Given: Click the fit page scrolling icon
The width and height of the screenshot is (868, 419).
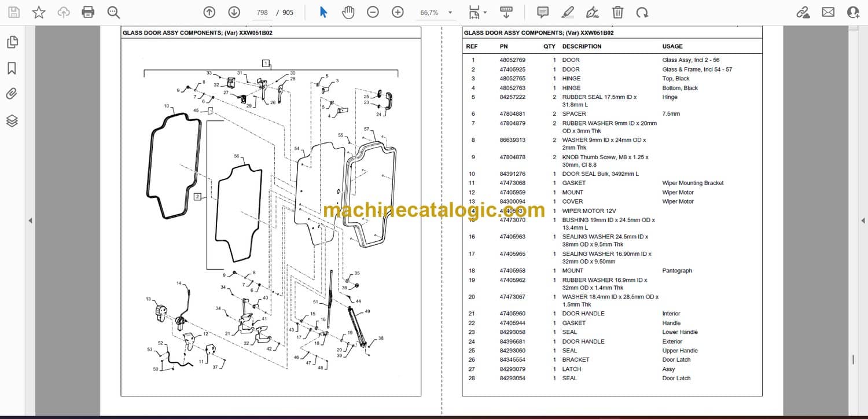Looking at the screenshot, I should pyautogui.click(x=474, y=12).
